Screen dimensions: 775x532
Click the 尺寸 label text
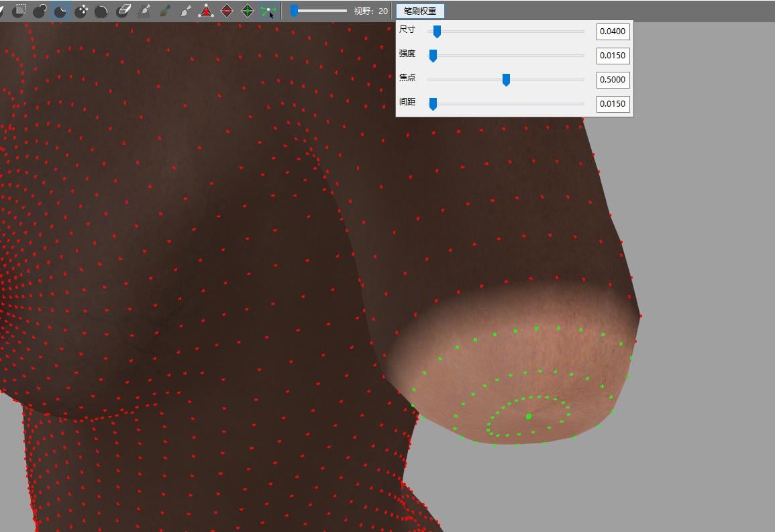(407, 30)
